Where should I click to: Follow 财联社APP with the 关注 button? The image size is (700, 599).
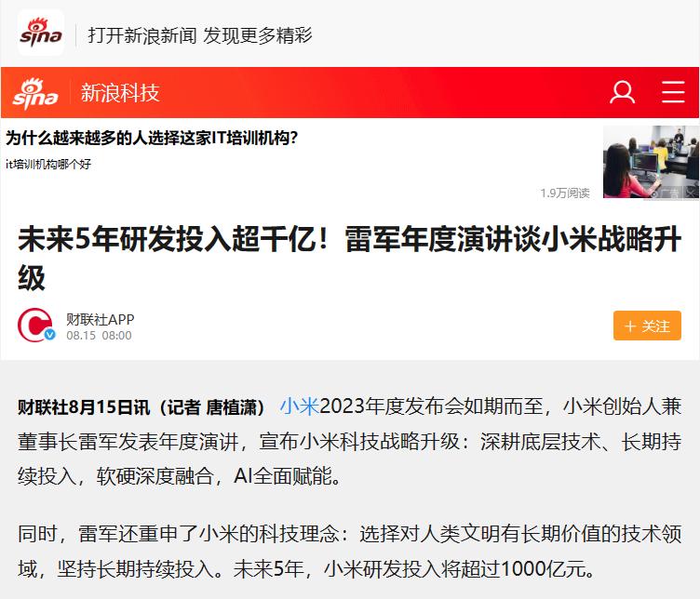pyautogui.click(x=647, y=326)
